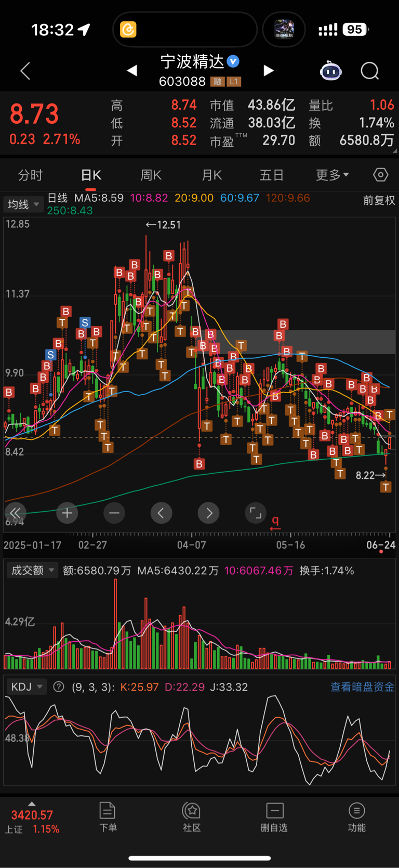
Task: Expand chart to fullscreen landscape
Action: coord(256,513)
